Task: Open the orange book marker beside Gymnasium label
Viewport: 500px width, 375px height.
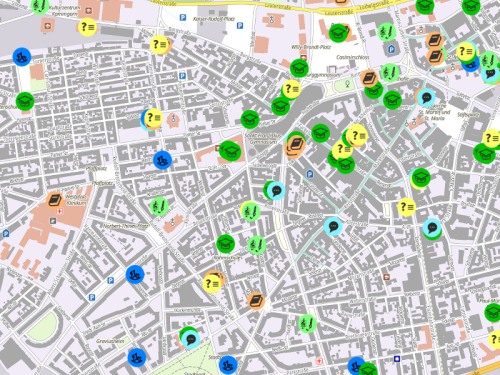Action: pyautogui.click(x=295, y=145)
